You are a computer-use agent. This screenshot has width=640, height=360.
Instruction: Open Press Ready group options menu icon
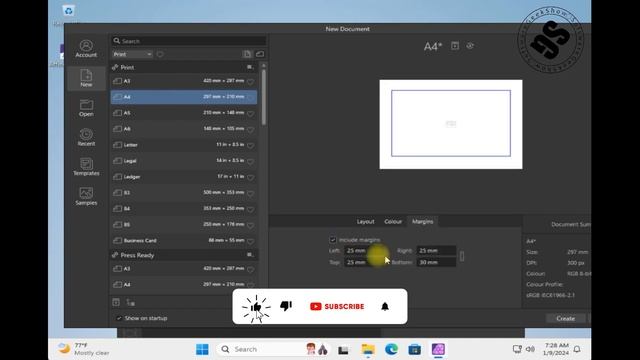tap(250, 255)
